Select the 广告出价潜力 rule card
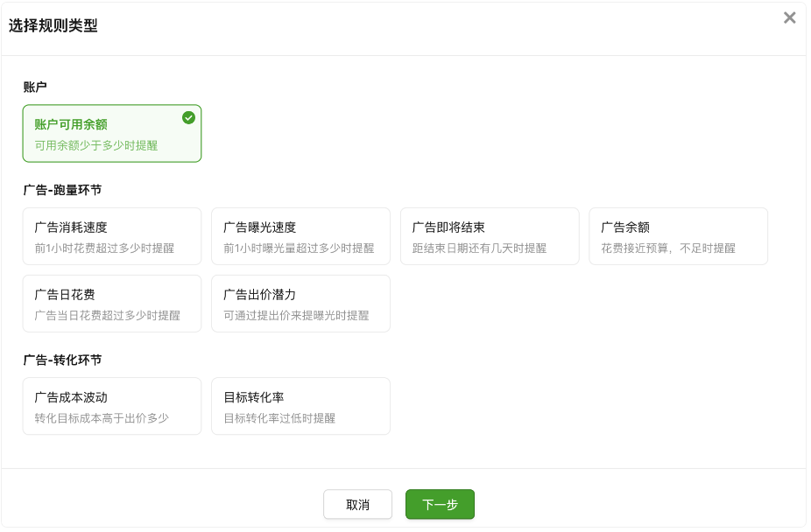Image resolution: width=811 pixels, height=532 pixels. 300,303
